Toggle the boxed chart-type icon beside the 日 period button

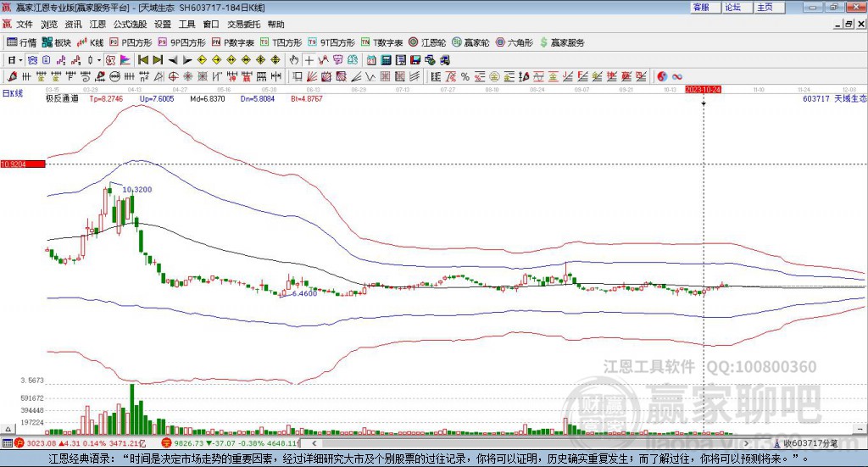[x=33, y=60]
